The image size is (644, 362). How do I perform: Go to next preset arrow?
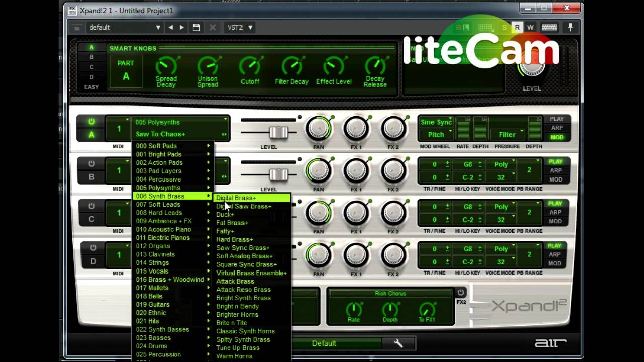tap(182, 27)
